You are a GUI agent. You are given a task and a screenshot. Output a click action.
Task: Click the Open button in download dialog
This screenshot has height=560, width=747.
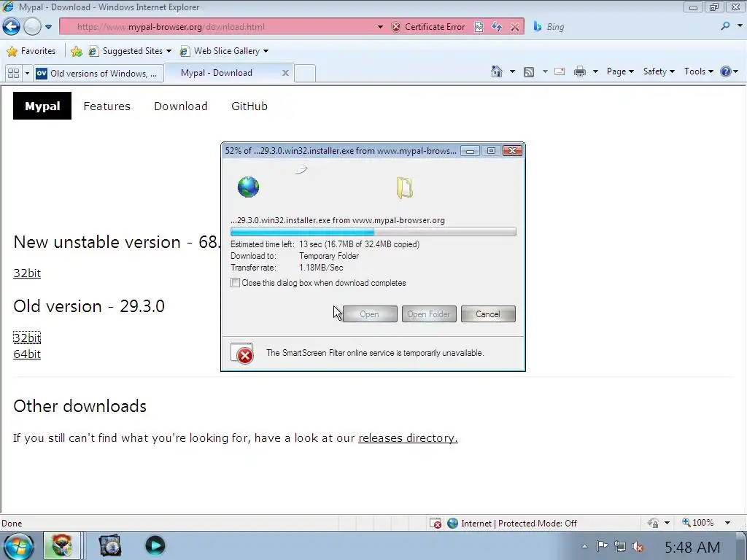click(x=370, y=314)
